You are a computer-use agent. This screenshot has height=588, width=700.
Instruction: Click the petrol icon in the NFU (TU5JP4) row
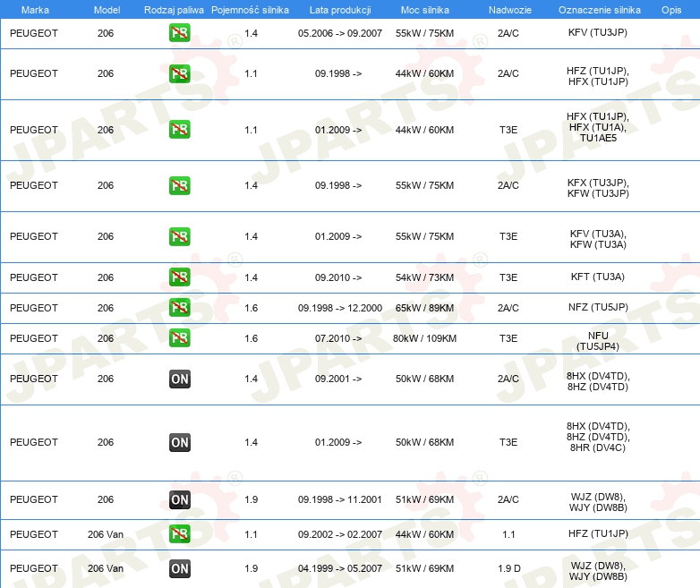click(x=179, y=338)
